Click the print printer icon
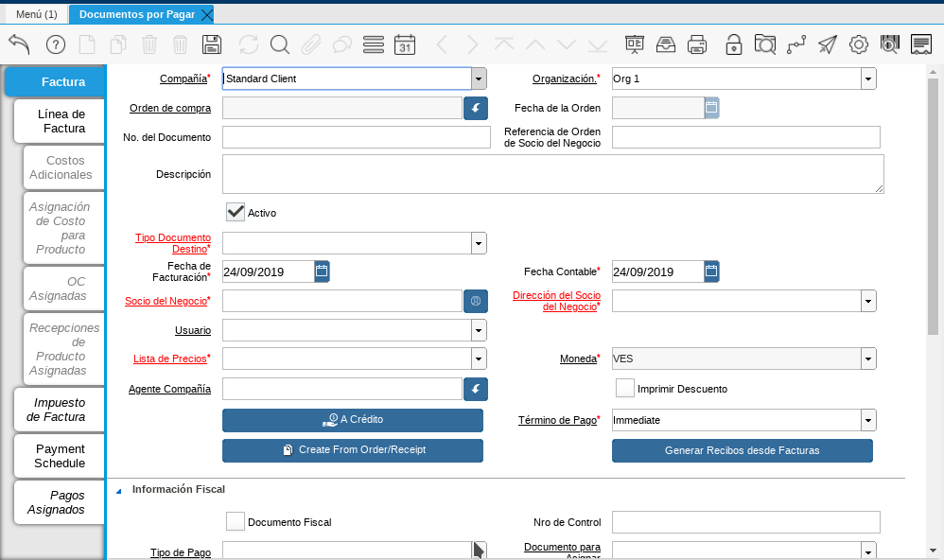Viewport: 944px width, 560px height. coord(697,44)
